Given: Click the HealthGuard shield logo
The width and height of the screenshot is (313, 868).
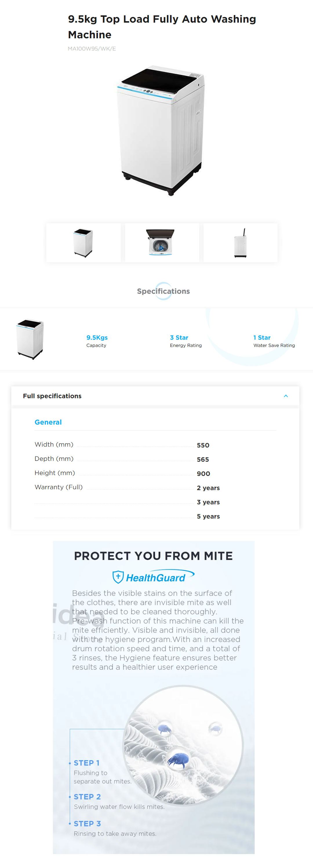Looking at the screenshot, I should pyautogui.click(x=118, y=577).
